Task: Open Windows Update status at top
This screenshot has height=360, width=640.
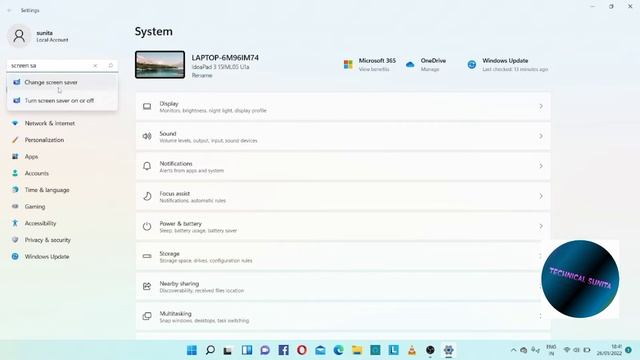Action: (x=507, y=64)
